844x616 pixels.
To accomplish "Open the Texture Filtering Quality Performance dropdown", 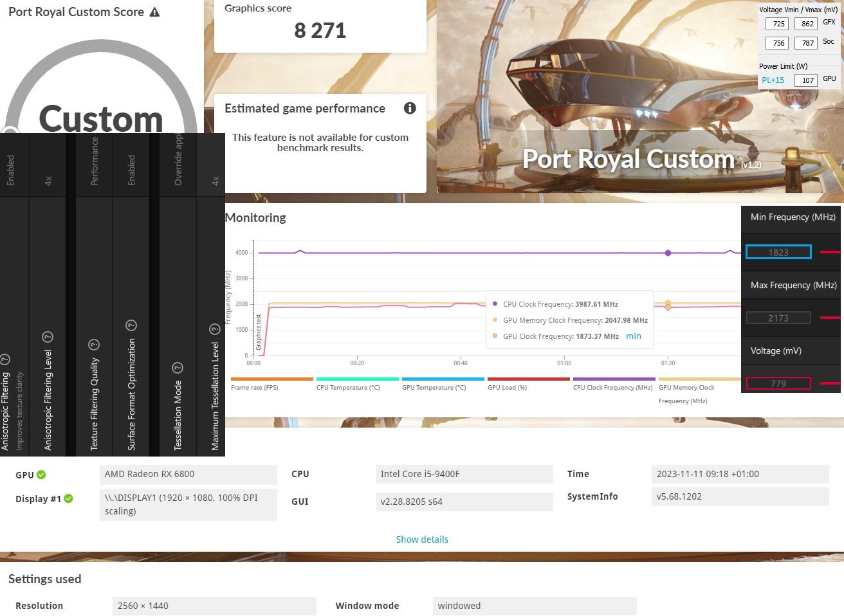I will click(x=94, y=161).
